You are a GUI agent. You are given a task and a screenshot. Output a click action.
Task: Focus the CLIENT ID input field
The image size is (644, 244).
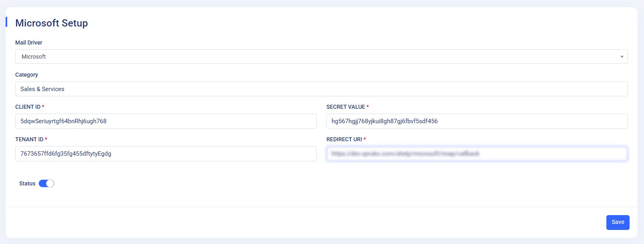coord(166,121)
